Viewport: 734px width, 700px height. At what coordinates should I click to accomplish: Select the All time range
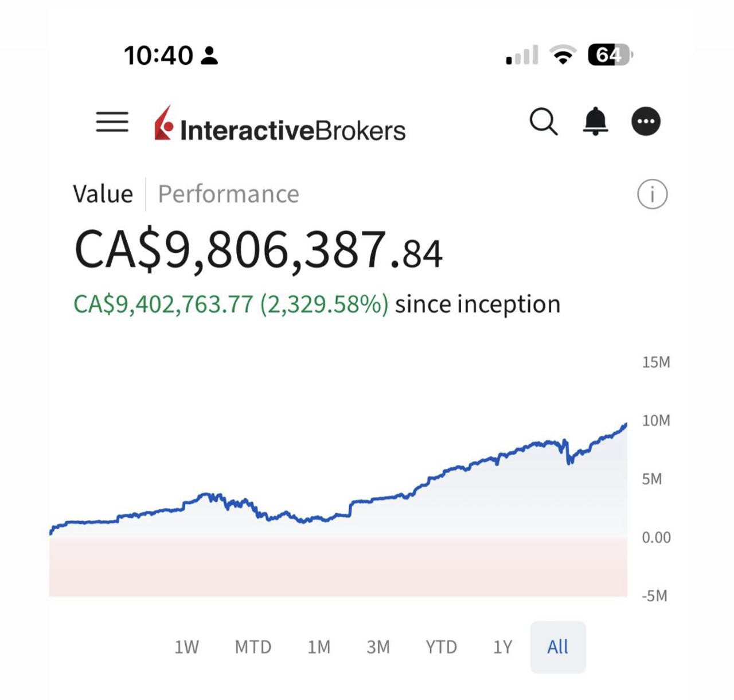click(x=557, y=647)
